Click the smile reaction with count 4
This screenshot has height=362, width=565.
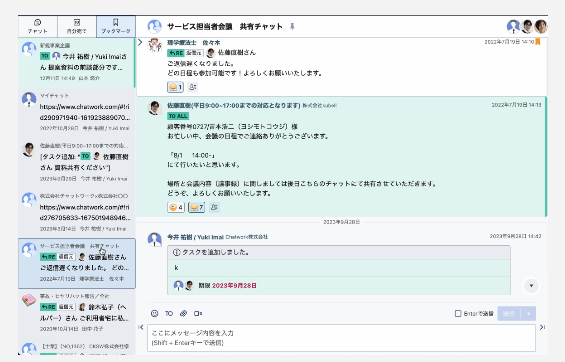[x=176, y=207]
